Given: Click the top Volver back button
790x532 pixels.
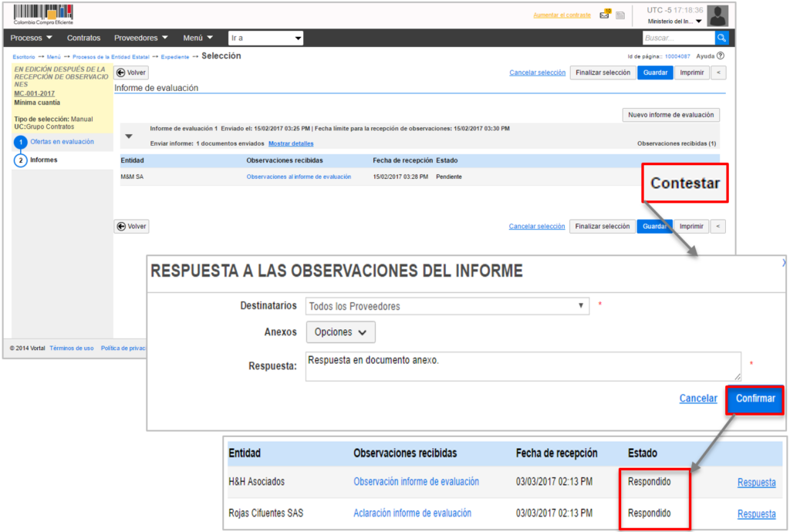Looking at the screenshot, I should click(x=131, y=72).
